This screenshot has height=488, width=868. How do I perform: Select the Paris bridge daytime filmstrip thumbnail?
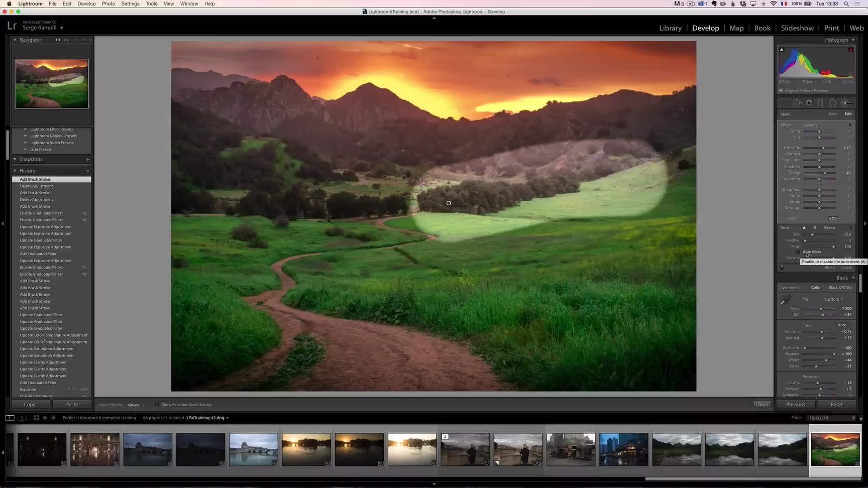(x=253, y=449)
